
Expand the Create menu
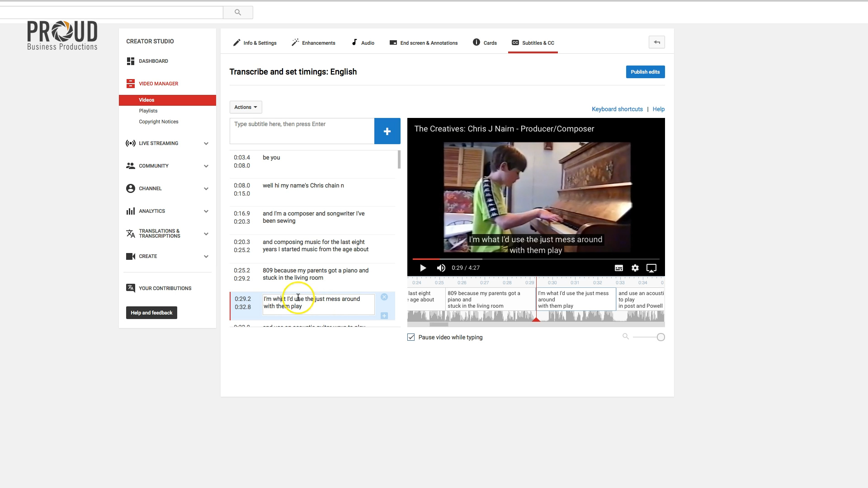pos(206,257)
